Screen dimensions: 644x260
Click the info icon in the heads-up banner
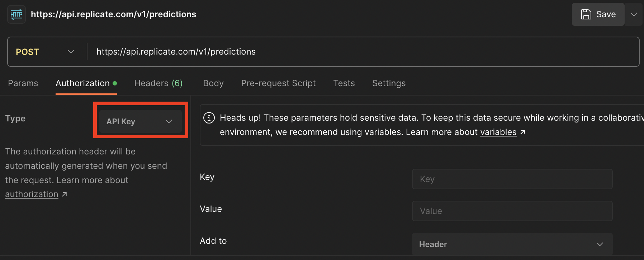(x=209, y=118)
